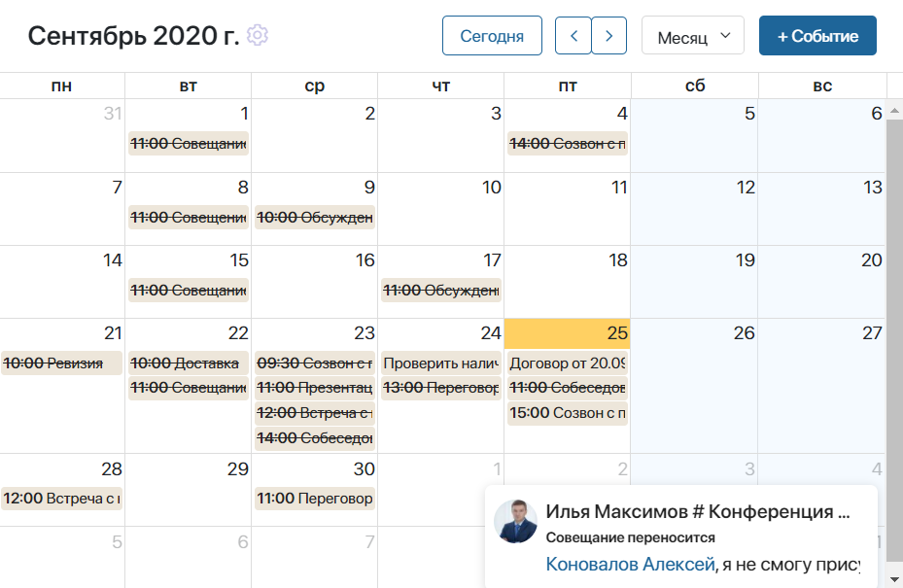Click the Сегодня button
The image size is (903, 588).
tap(492, 36)
